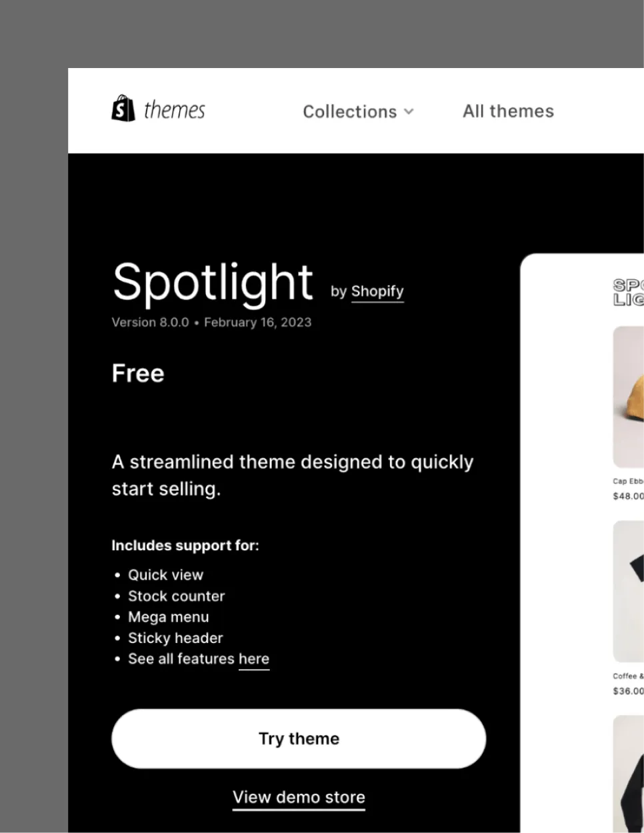The height and width of the screenshot is (833, 644).
Task: Click "here" to see all theme features
Action: 254,658
